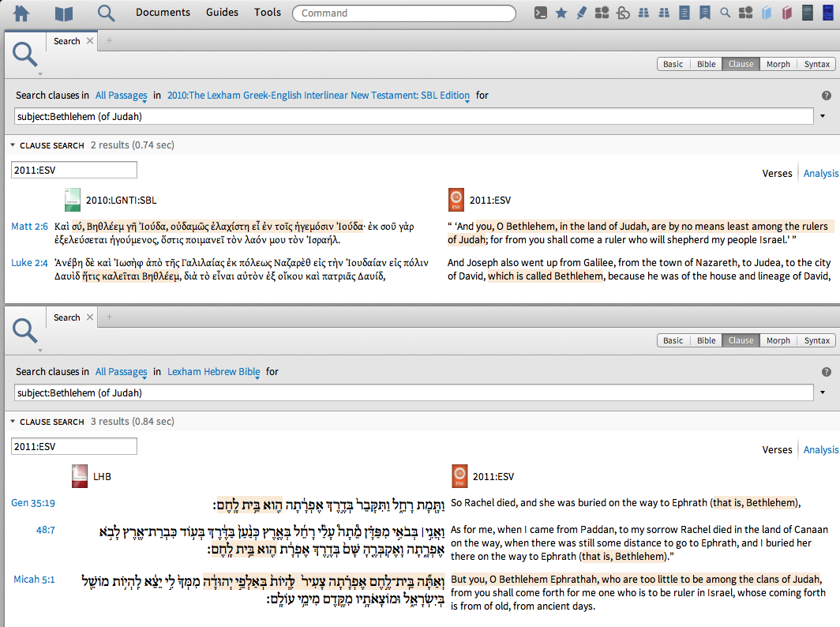Open the Micah 5:1 reference
The width and height of the screenshot is (840, 627).
click(34, 580)
